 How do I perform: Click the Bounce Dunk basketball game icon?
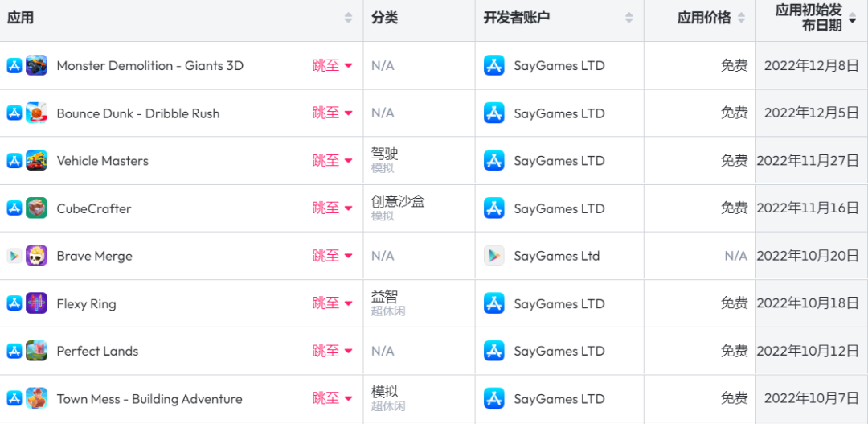(x=36, y=113)
